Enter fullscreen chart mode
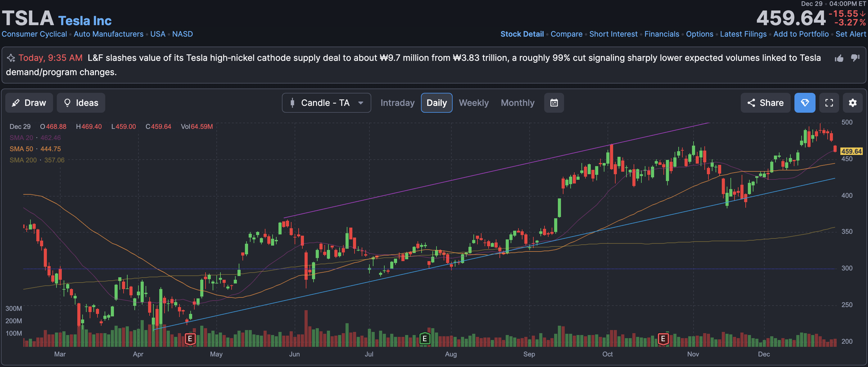 pos(829,103)
